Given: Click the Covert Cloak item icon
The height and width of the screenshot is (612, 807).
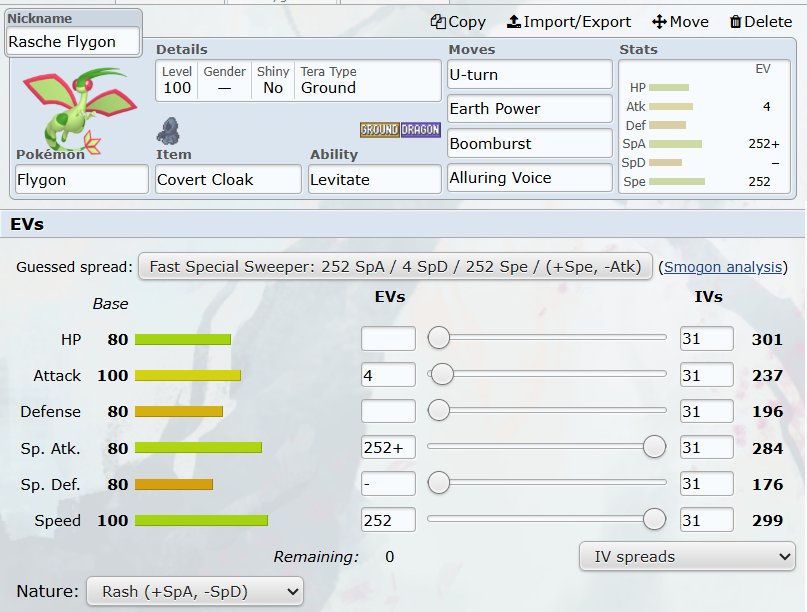Looking at the screenshot, I should click(168, 130).
